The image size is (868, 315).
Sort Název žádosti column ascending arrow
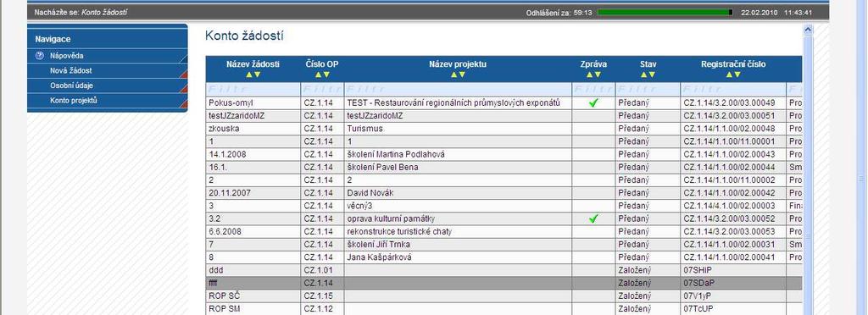tap(249, 75)
